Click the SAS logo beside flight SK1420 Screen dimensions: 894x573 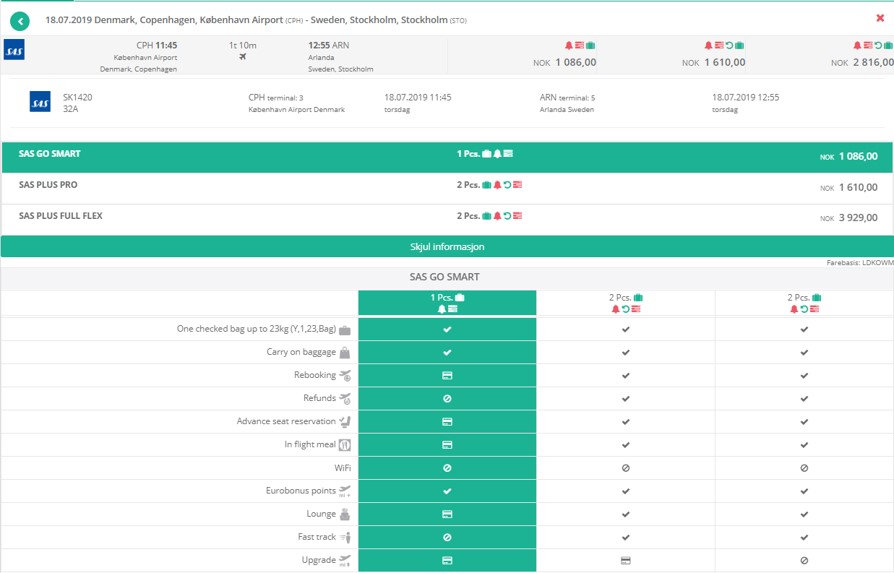(40, 101)
